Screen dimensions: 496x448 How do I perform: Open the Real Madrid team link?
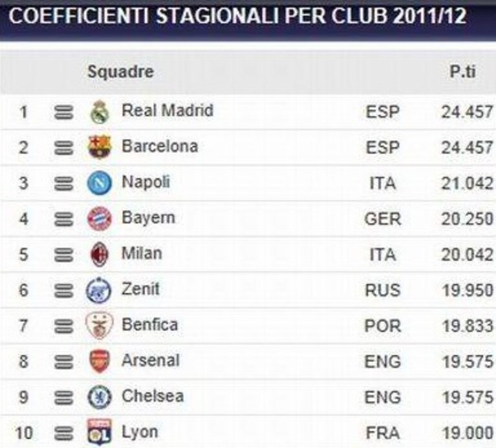coord(167,111)
